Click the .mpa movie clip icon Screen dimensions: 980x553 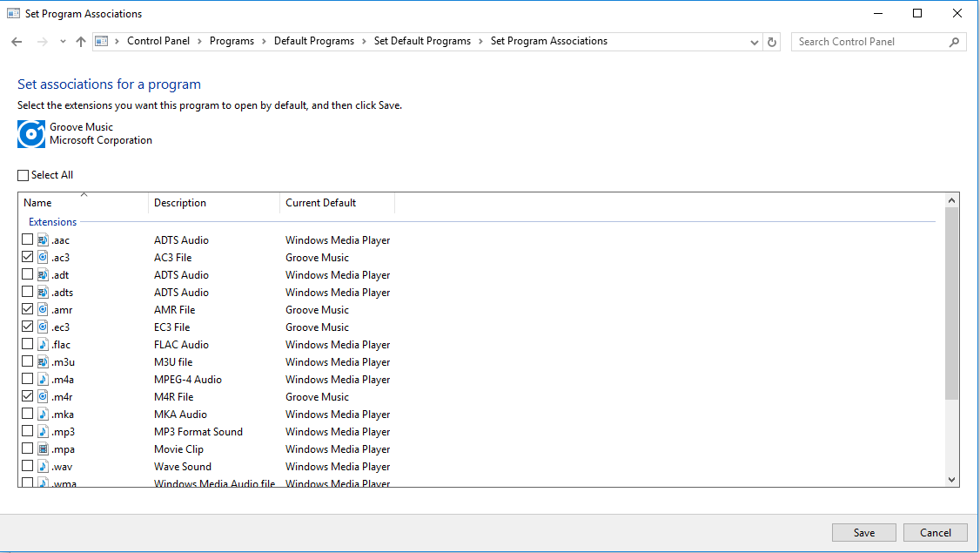coord(43,449)
